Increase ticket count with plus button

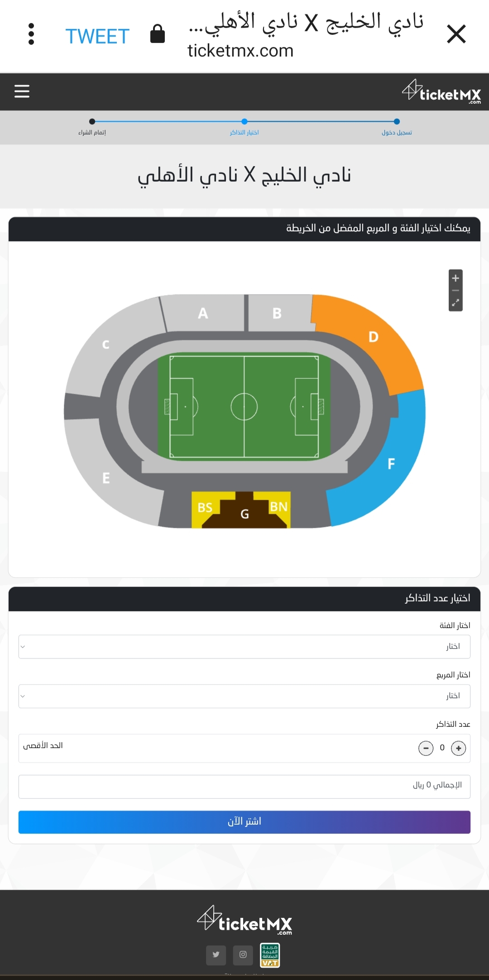click(x=458, y=748)
